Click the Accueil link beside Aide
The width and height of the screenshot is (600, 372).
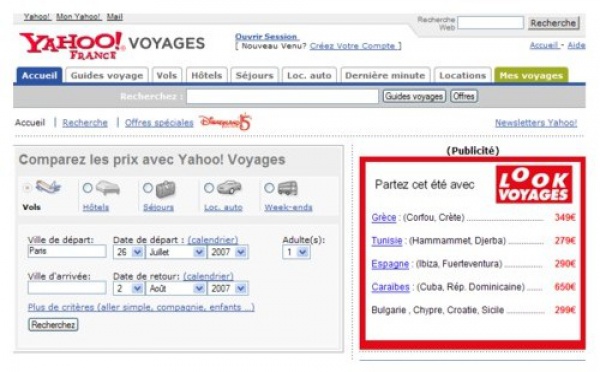544,45
